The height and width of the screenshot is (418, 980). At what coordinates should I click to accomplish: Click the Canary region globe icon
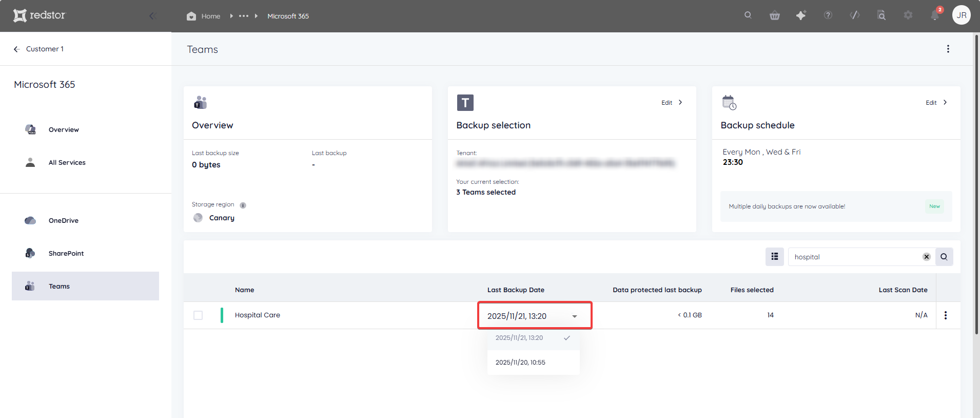pyautogui.click(x=198, y=218)
